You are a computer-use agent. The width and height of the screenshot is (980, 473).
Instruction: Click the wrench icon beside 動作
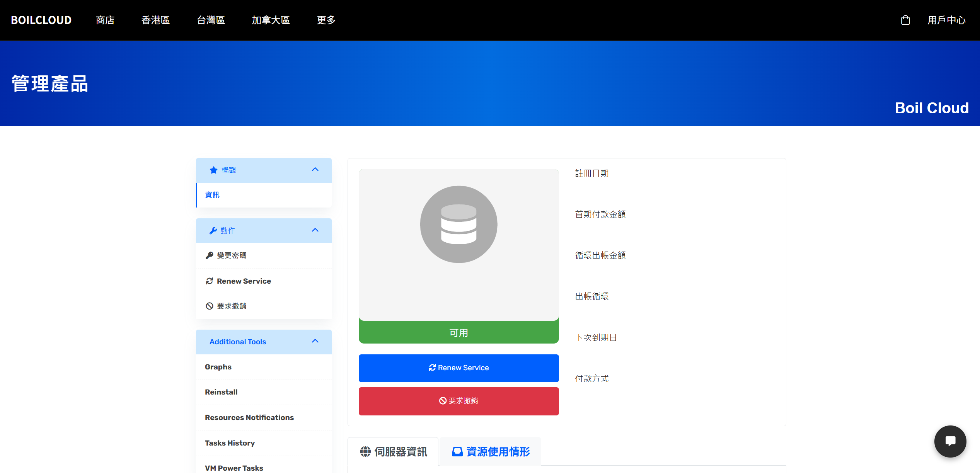[213, 231]
